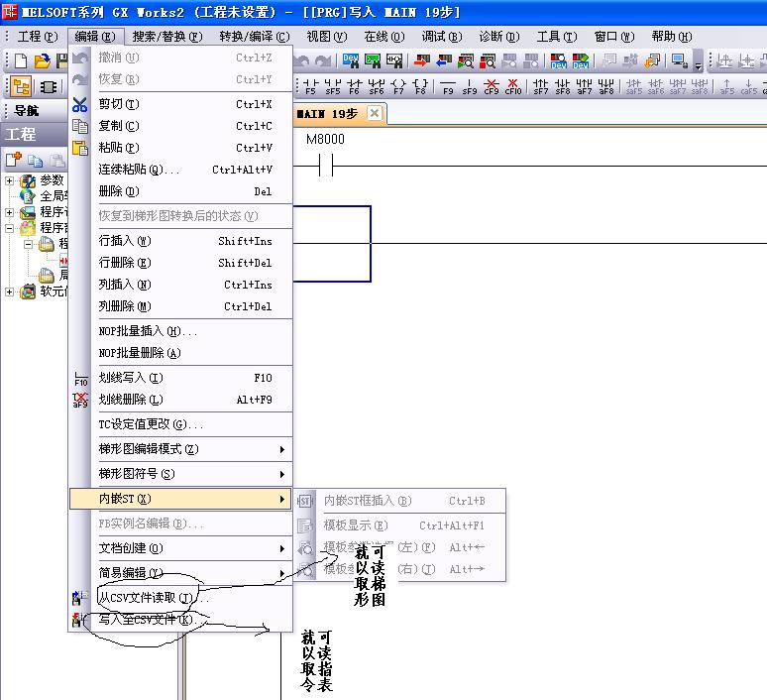Click the sF7 rising pulse contact icon
Screen dimensions: 767x700
(541, 86)
